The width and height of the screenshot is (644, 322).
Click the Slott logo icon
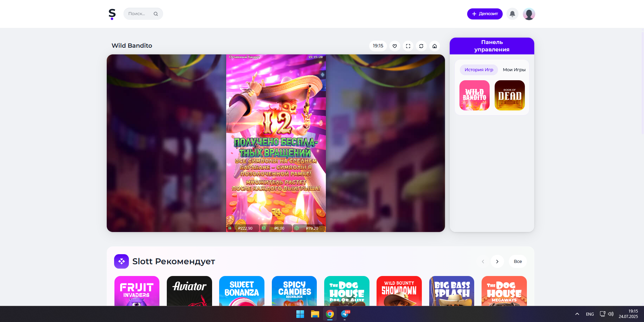click(112, 14)
